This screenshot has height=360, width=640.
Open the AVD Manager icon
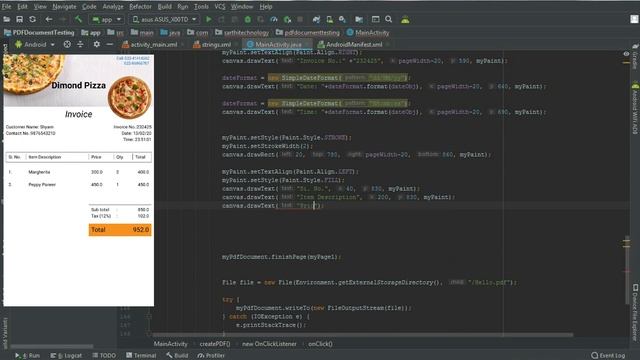[x=329, y=19]
